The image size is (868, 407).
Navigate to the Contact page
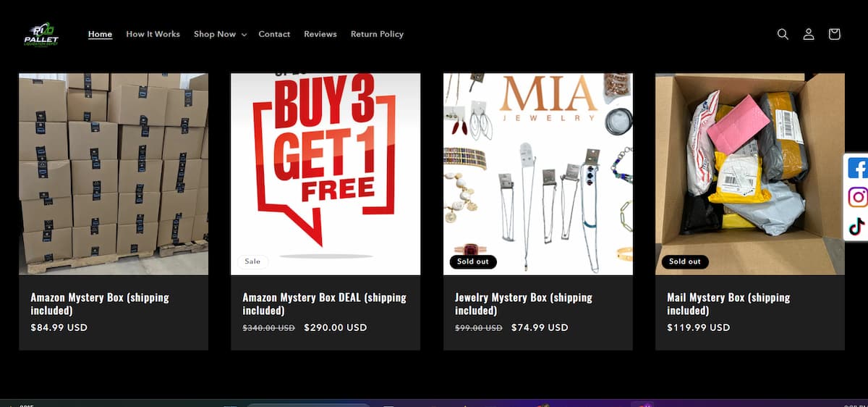(274, 34)
